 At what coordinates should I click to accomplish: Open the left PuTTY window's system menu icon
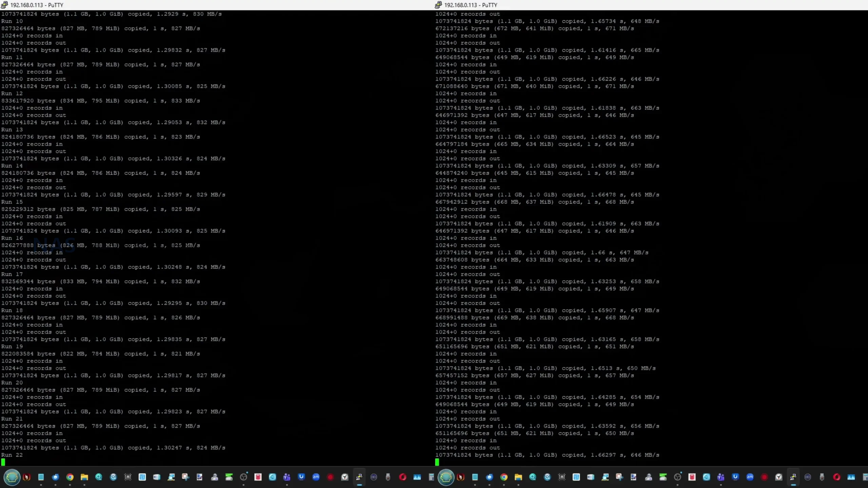click(x=4, y=5)
